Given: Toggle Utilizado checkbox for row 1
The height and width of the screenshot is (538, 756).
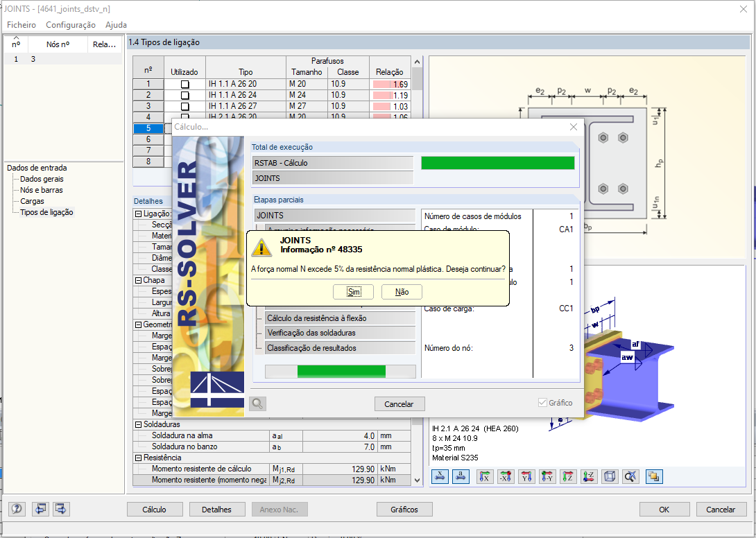Looking at the screenshot, I should [x=184, y=85].
